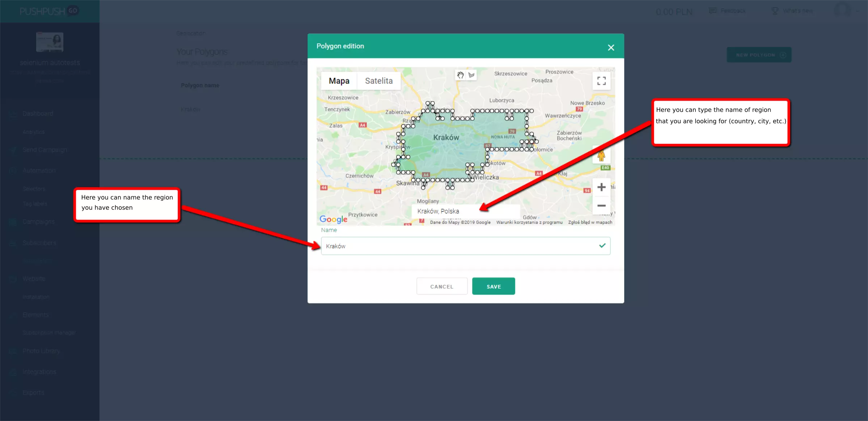Click the Proszowice label on map
Viewport: 868px width, 421px height.
click(x=559, y=72)
